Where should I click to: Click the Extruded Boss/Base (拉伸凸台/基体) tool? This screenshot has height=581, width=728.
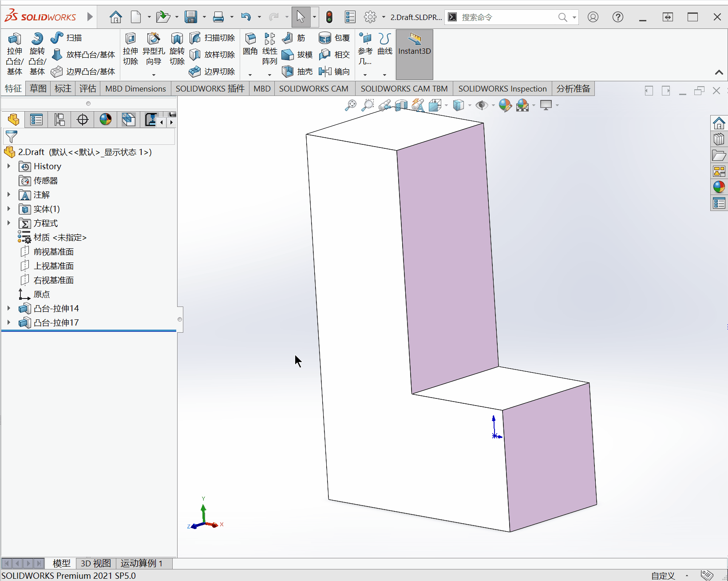(x=14, y=54)
